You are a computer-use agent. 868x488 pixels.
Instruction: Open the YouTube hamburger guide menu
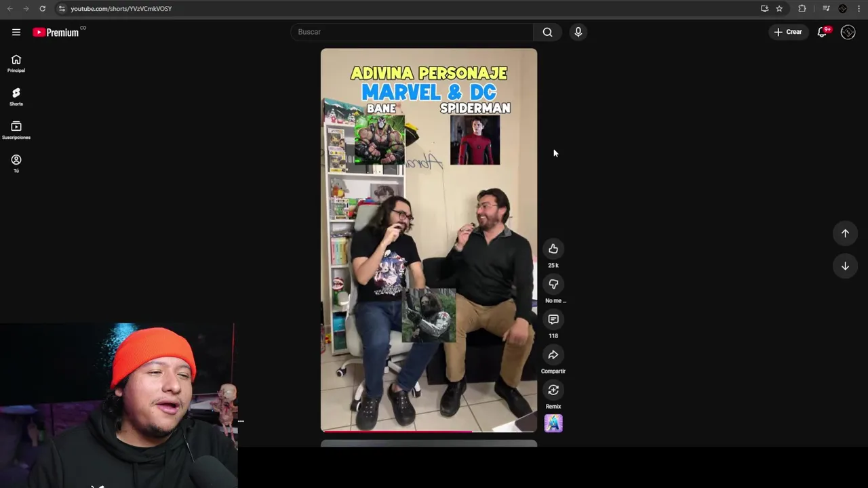point(16,32)
